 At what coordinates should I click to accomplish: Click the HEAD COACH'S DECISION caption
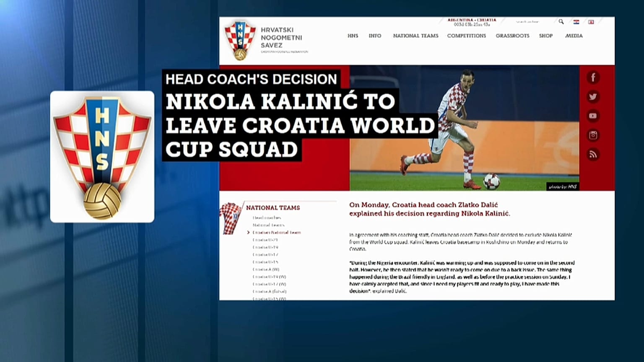pyautogui.click(x=251, y=79)
